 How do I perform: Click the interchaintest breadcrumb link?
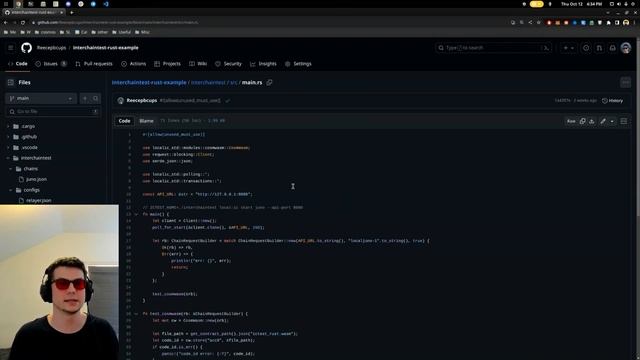tap(208, 82)
